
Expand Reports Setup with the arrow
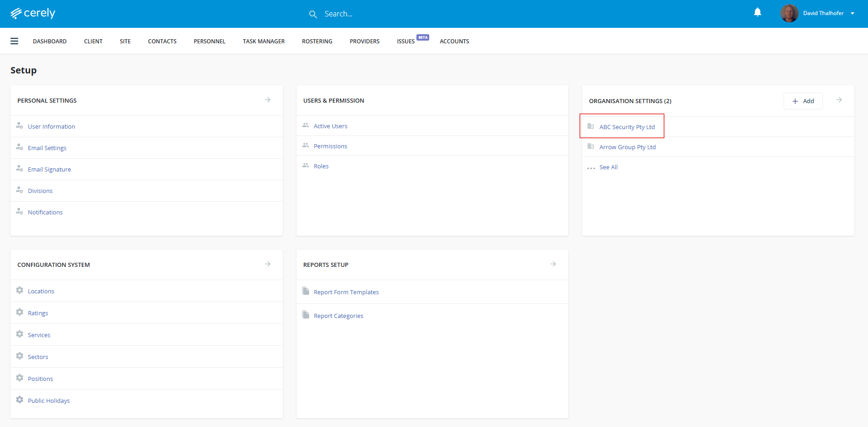pyautogui.click(x=553, y=264)
